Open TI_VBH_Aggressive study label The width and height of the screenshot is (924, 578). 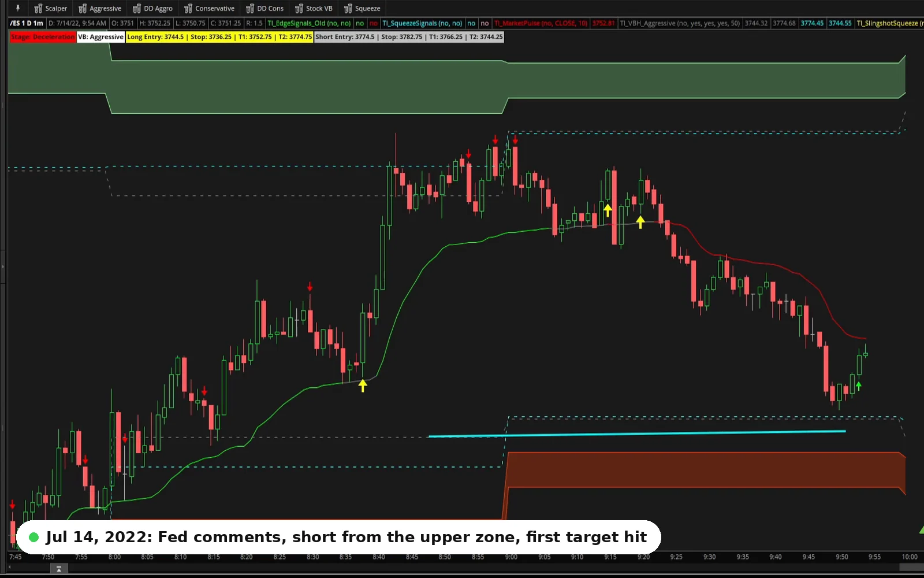680,23
